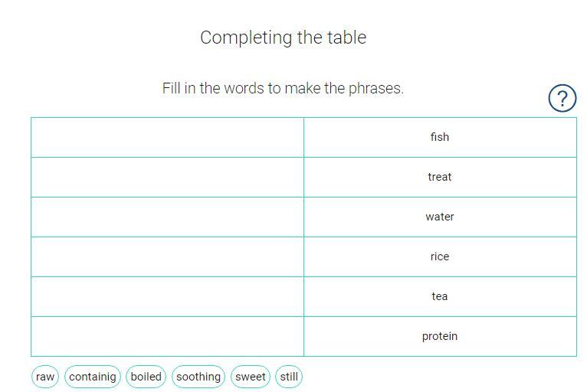Click the 'fish' table cell

coord(440,138)
